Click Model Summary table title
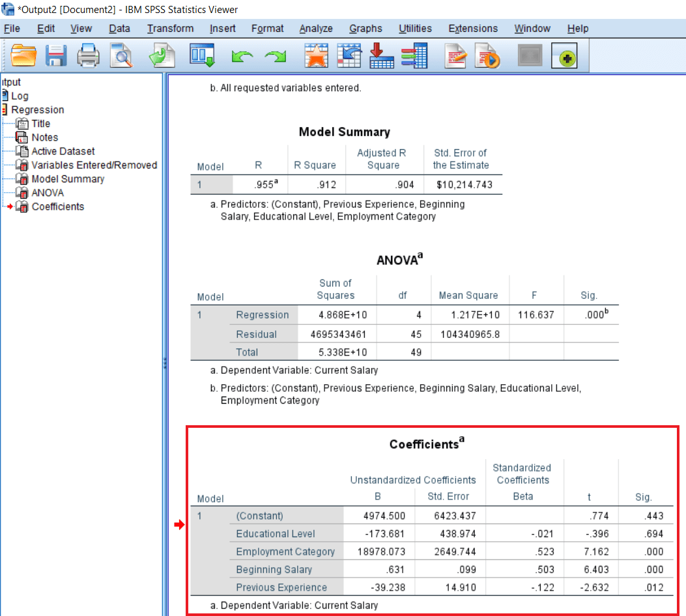The width and height of the screenshot is (686, 616). (x=345, y=132)
